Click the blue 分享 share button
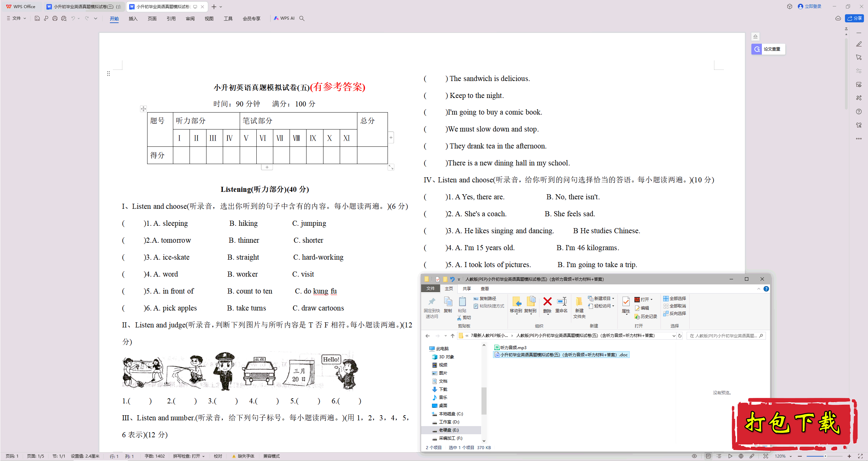868x461 pixels. (x=854, y=18)
